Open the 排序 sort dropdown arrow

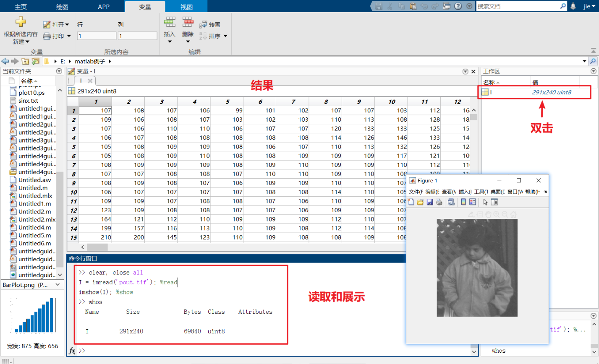click(225, 35)
